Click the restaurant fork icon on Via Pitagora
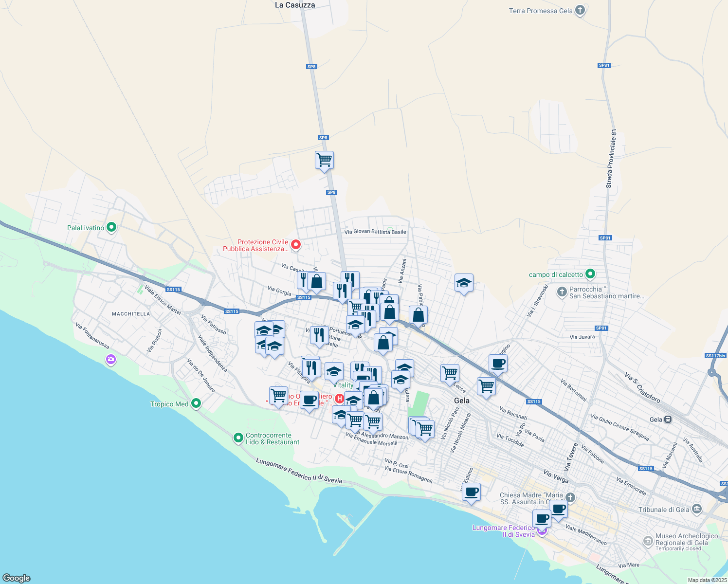This screenshot has width=728, height=584. pyautogui.click(x=310, y=366)
